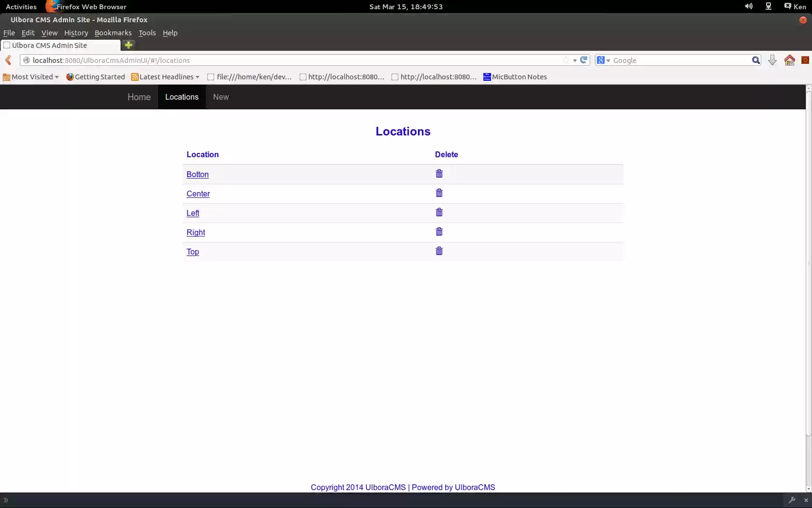Select Home in the CMS navigation bar
Screen dimensions: 812x508
coord(139,97)
